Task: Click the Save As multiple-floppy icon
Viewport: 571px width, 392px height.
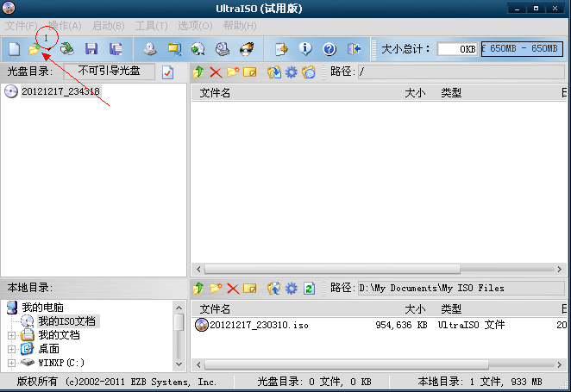Action: 116,49
